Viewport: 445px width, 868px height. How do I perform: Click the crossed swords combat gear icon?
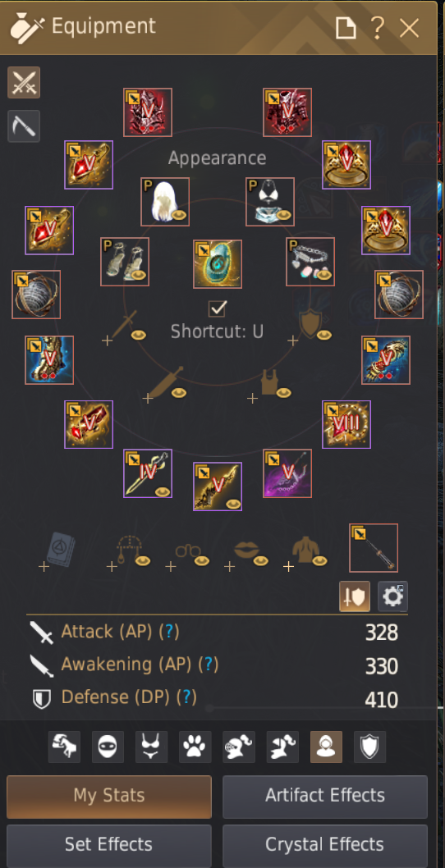[x=24, y=83]
